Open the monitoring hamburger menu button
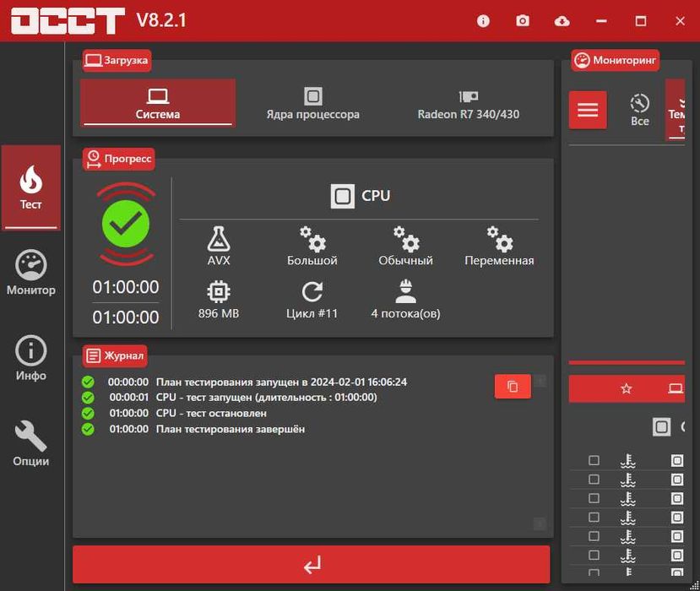 click(588, 110)
